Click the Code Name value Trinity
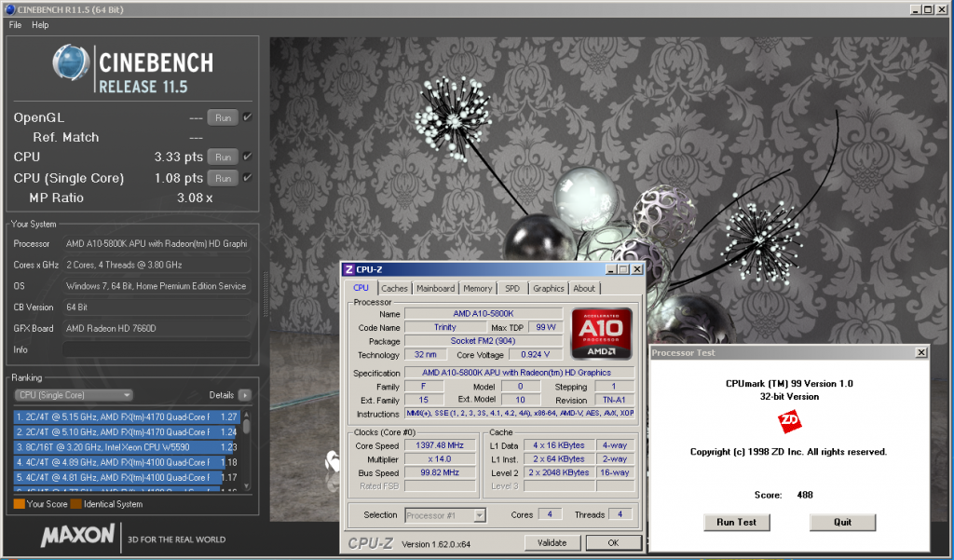Image resolution: width=954 pixels, height=560 pixels. 445,327
